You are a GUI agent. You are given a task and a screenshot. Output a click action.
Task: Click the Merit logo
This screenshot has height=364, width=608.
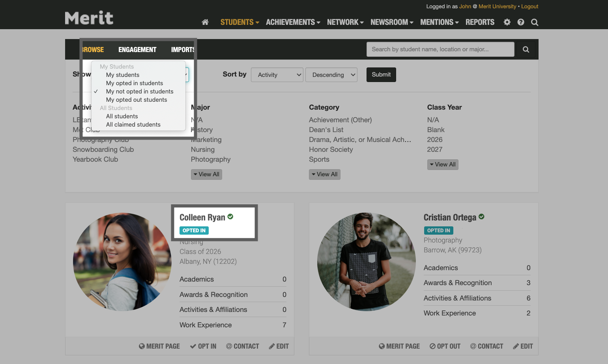(x=89, y=17)
